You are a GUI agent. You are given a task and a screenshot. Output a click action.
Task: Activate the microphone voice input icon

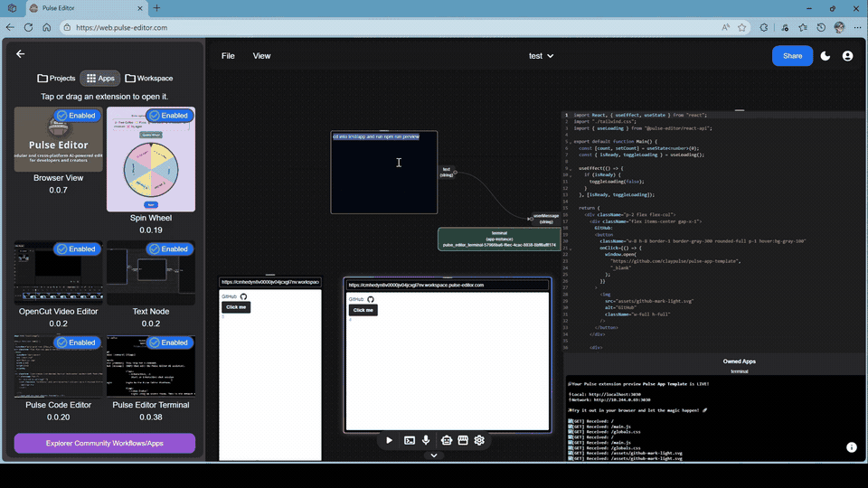pyautogui.click(x=426, y=440)
